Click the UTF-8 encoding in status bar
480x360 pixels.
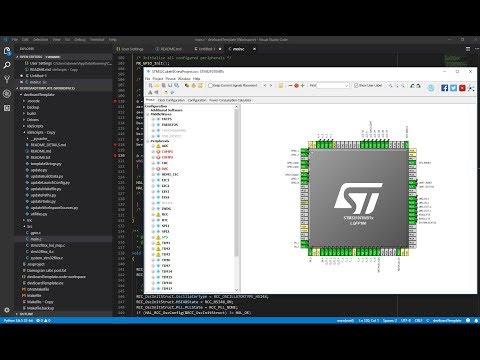[x=406, y=320]
